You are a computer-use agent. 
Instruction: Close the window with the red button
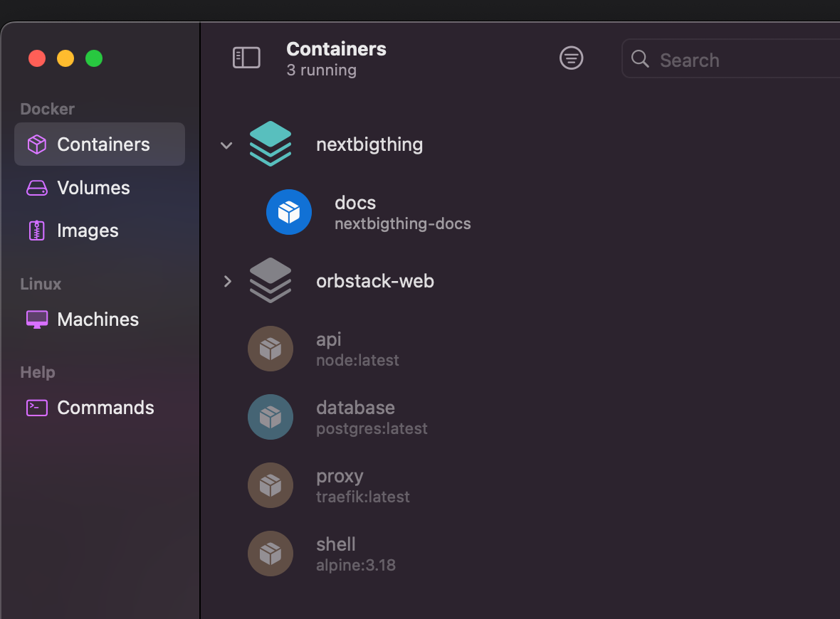click(x=37, y=58)
